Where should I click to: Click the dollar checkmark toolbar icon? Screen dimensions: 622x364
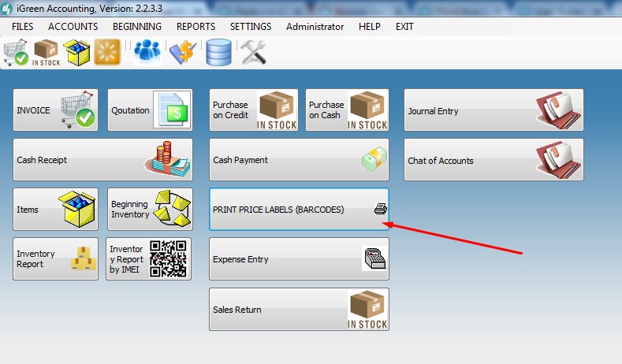point(183,52)
